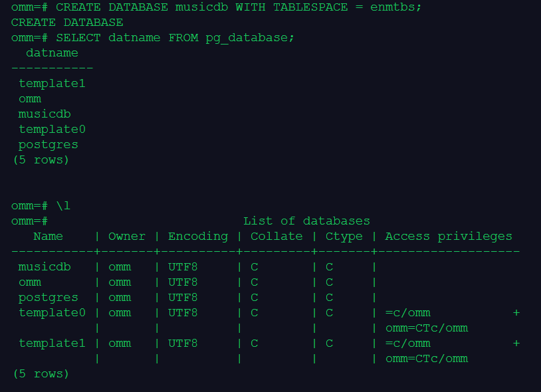
Task: Click musicdb in the List of databases table
Action: [45, 267]
